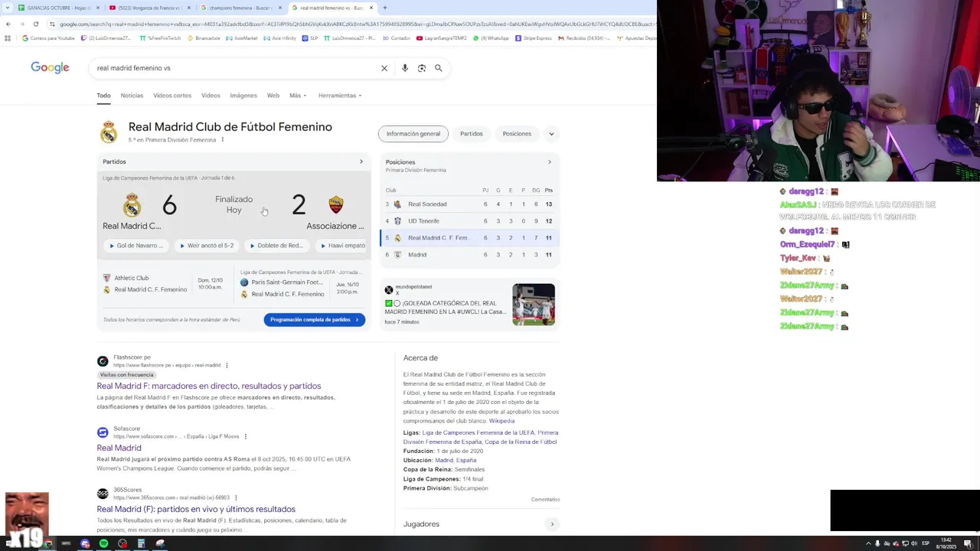Expand the chips row chevron

[551, 134]
